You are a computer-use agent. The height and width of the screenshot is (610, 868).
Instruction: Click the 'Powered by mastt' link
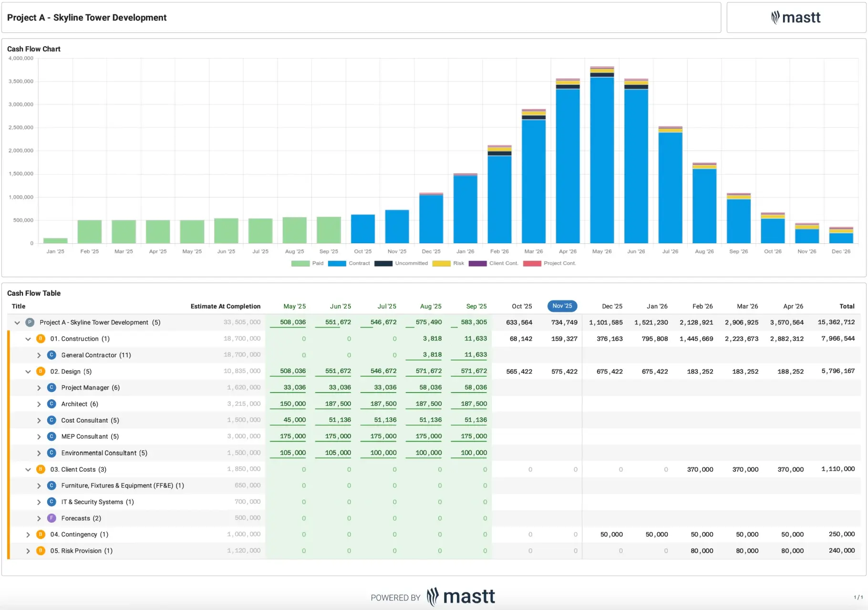click(433, 597)
